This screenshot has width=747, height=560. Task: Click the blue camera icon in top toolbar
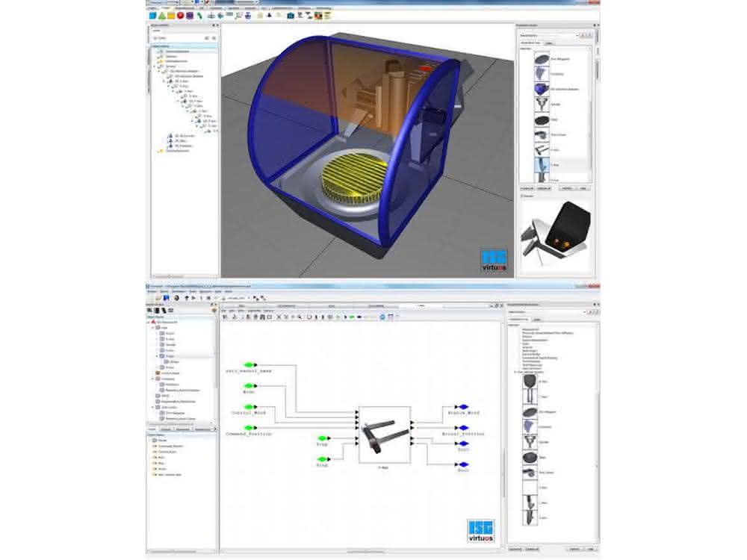pos(290,16)
